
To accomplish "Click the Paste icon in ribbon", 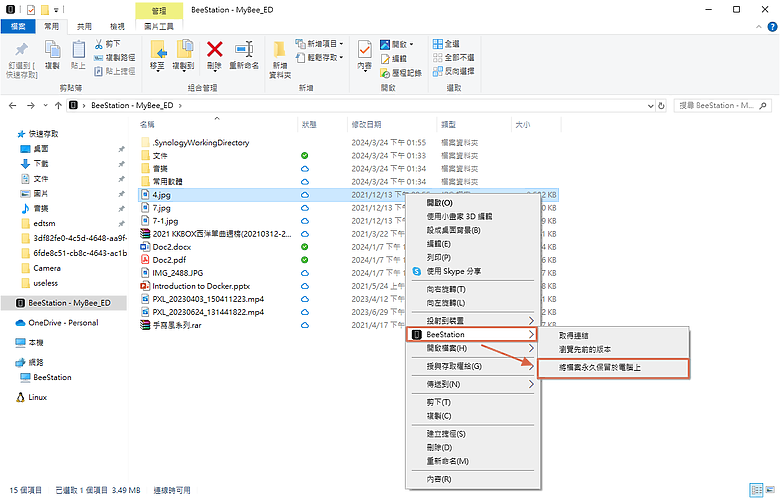I will click(78, 50).
